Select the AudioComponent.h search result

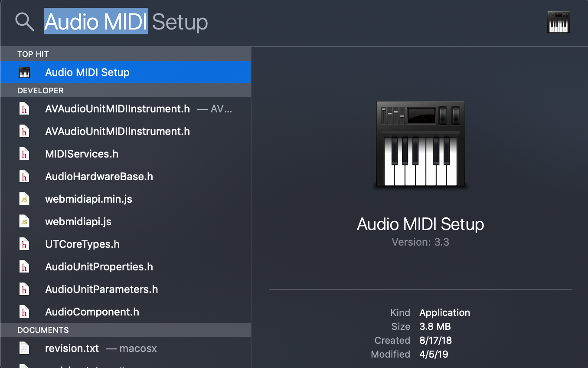click(92, 312)
